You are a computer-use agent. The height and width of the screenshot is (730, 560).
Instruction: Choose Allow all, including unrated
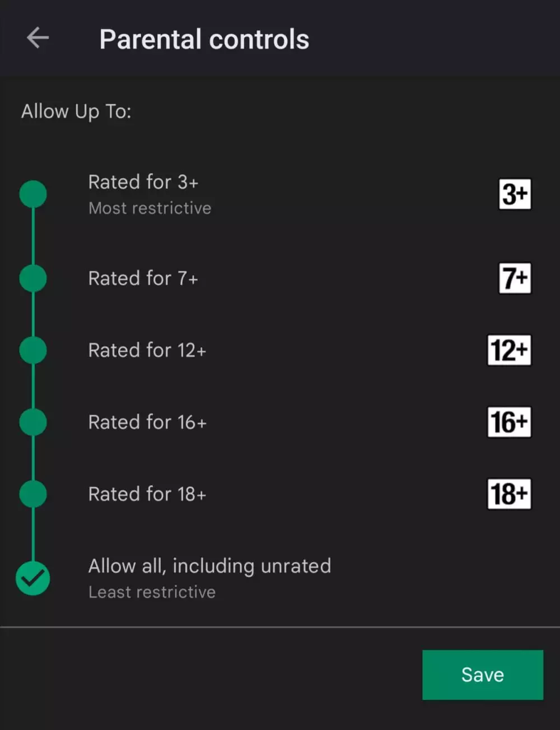pyautogui.click(x=209, y=566)
